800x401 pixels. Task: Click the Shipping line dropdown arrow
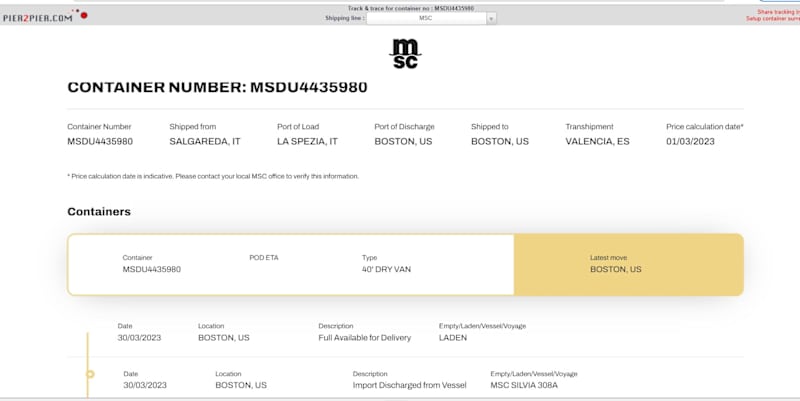coord(491,18)
